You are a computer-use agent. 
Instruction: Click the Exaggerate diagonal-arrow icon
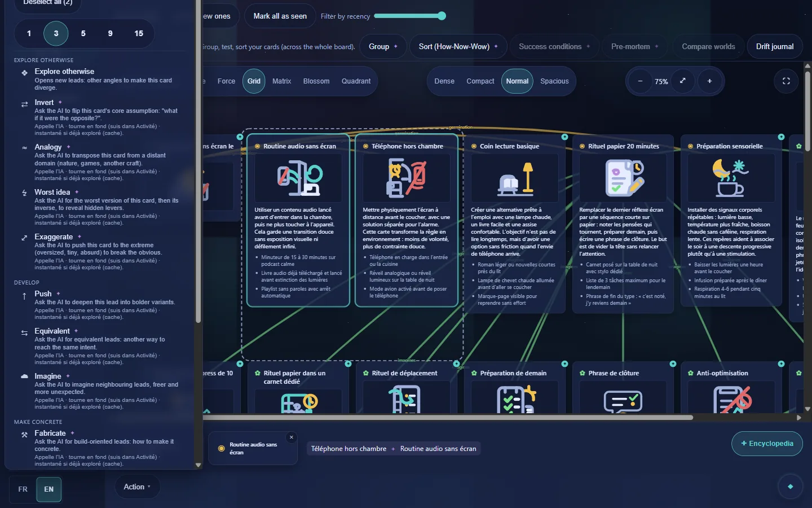point(24,238)
